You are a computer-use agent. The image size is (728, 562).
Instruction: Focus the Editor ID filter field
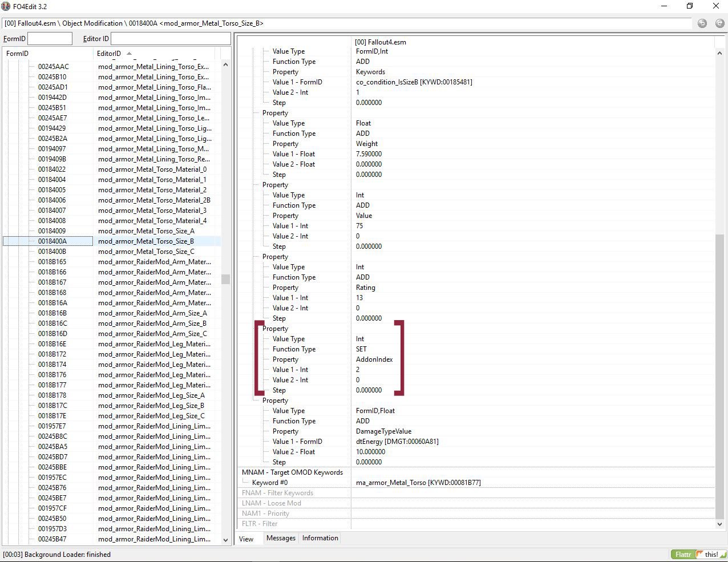coord(171,39)
